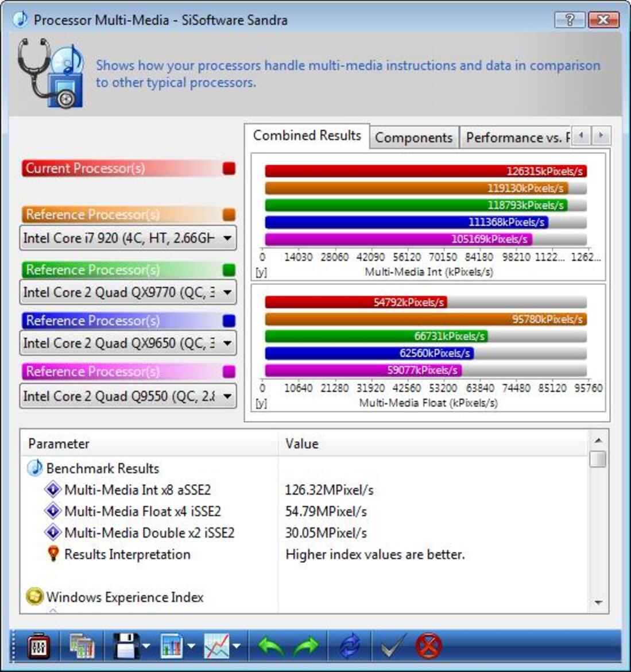The image size is (631, 672).
Task: Toggle the orange Reference Processor square
Action: [x=229, y=215]
